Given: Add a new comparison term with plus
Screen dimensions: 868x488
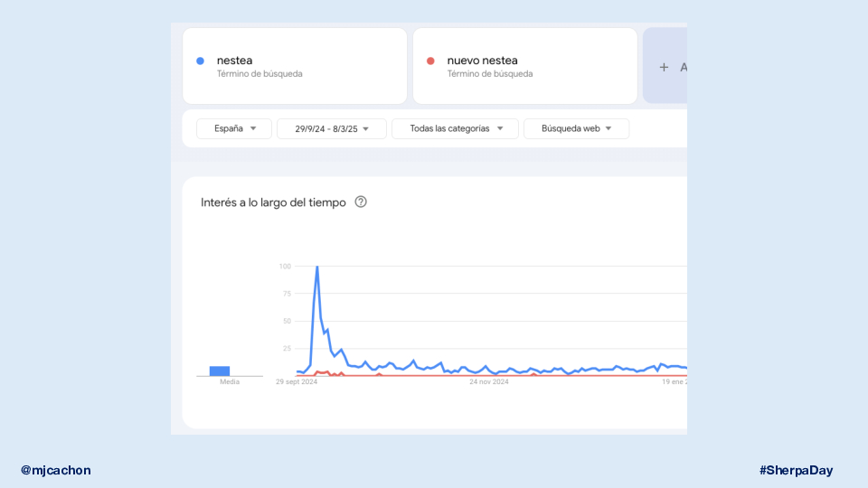Looking at the screenshot, I should click(664, 67).
